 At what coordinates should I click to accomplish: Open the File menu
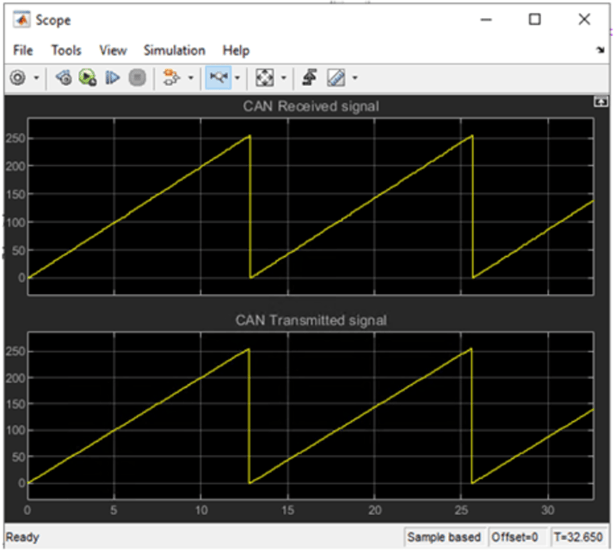coord(23,50)
